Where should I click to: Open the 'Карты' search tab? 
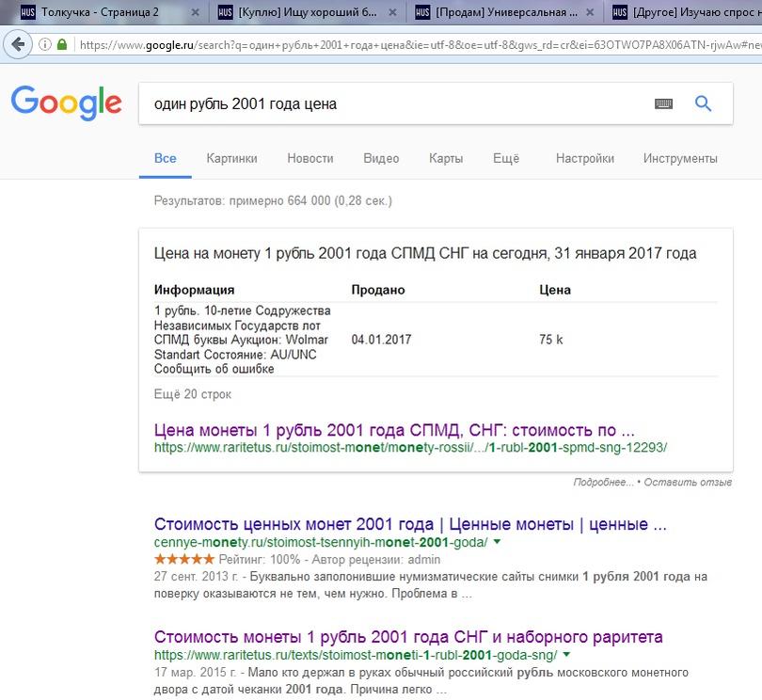click(x=446, y=158)
